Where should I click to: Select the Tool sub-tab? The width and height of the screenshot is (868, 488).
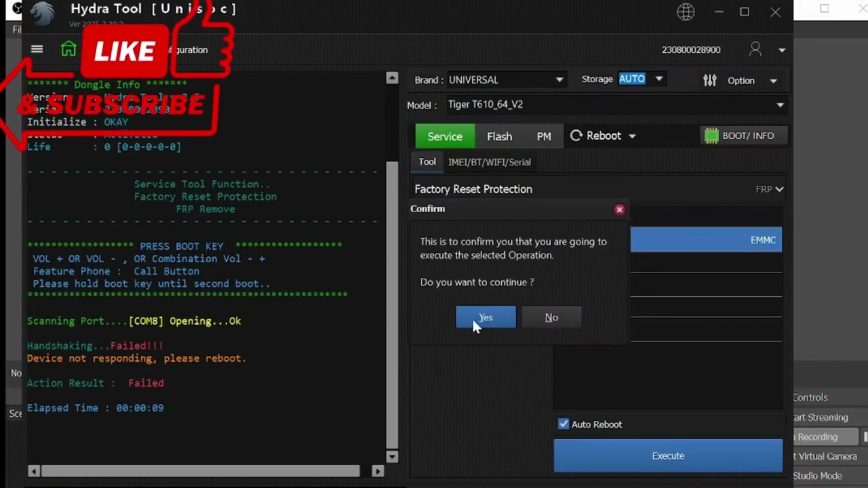(427, 162)
